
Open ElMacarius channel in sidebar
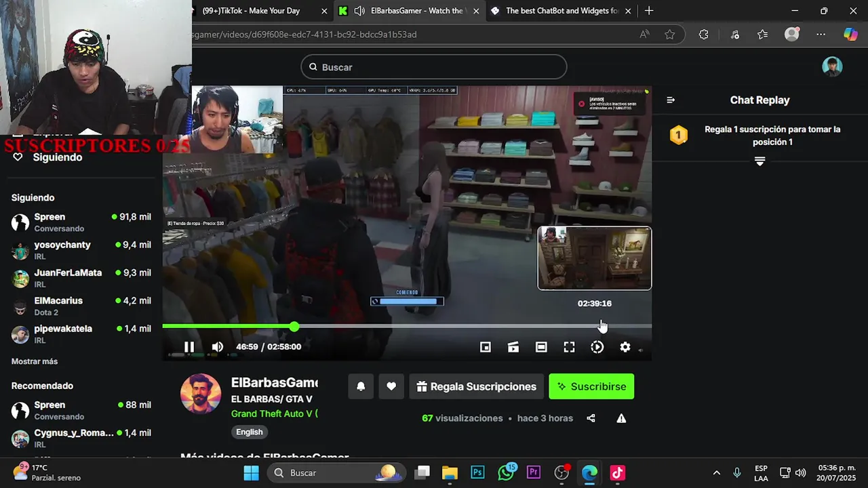click(81, 306)
